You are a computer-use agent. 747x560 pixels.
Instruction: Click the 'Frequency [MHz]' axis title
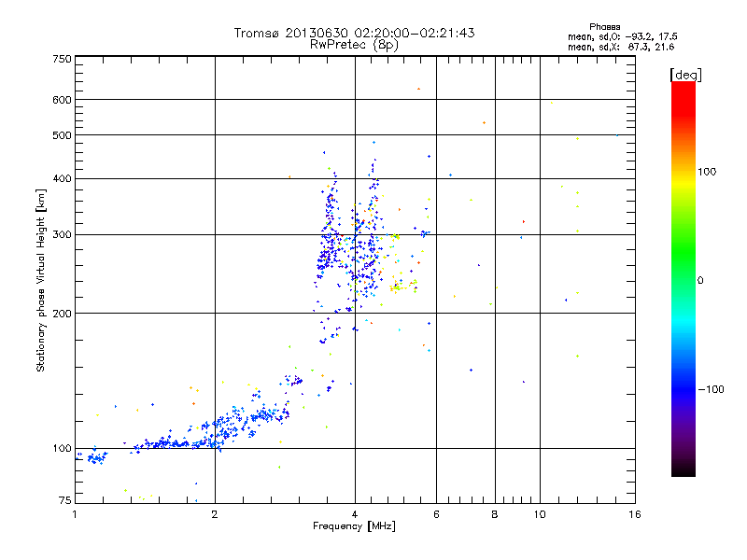(354, 526)
